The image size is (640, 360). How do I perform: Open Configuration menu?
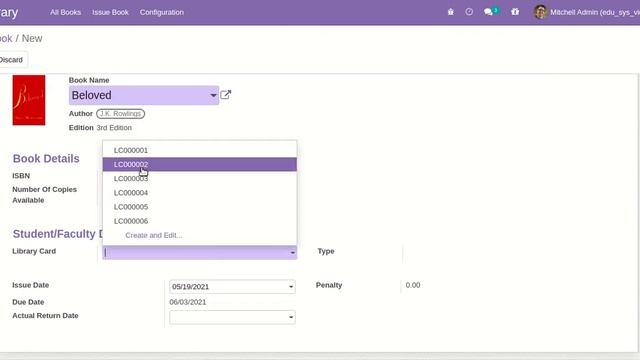(162, 12)
